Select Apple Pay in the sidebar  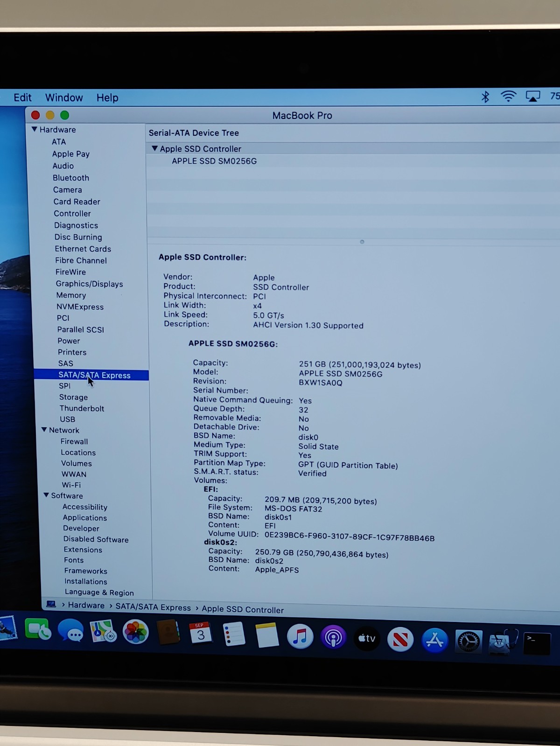[x=71, y=154]
